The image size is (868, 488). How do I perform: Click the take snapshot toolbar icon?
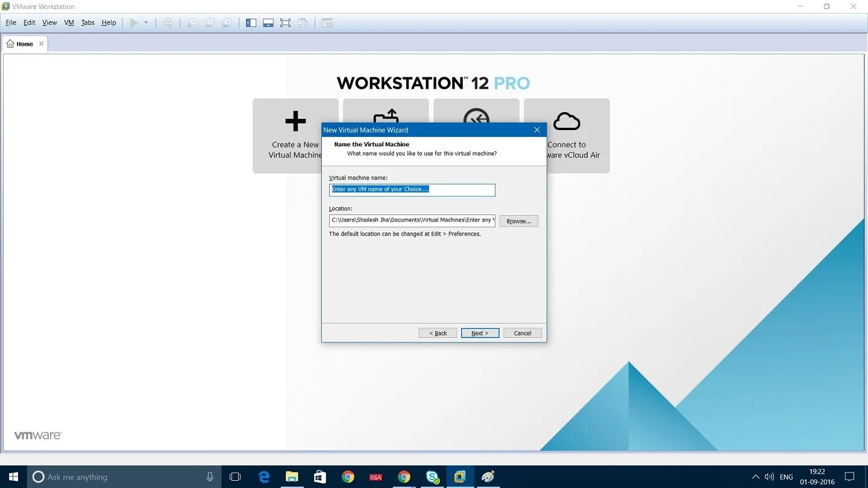pos(192,23)
